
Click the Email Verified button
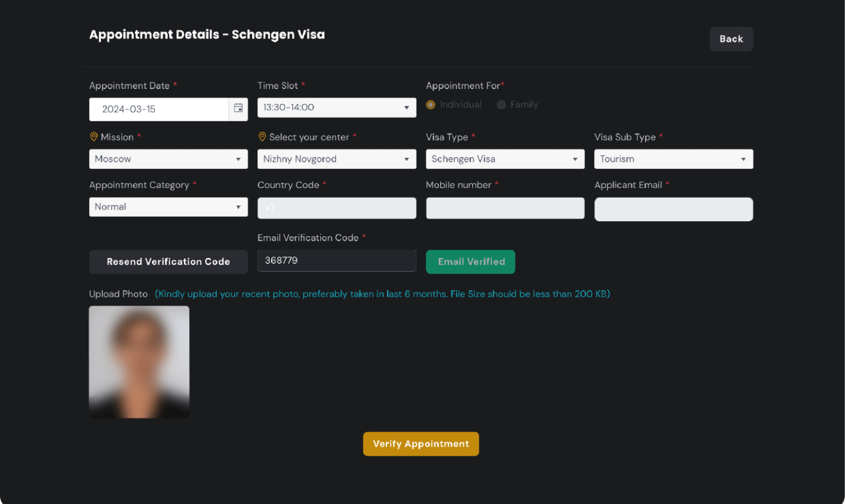click(471, 262)
